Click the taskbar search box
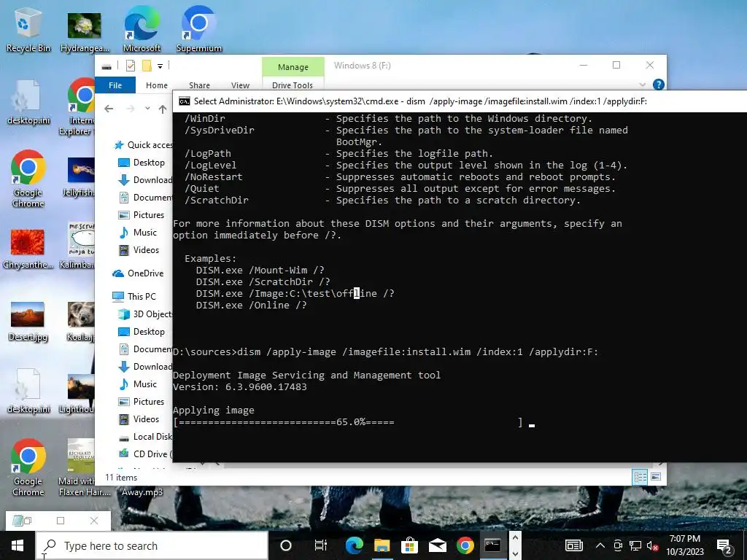The image size is (747, 560). click(x=152, y=545)
